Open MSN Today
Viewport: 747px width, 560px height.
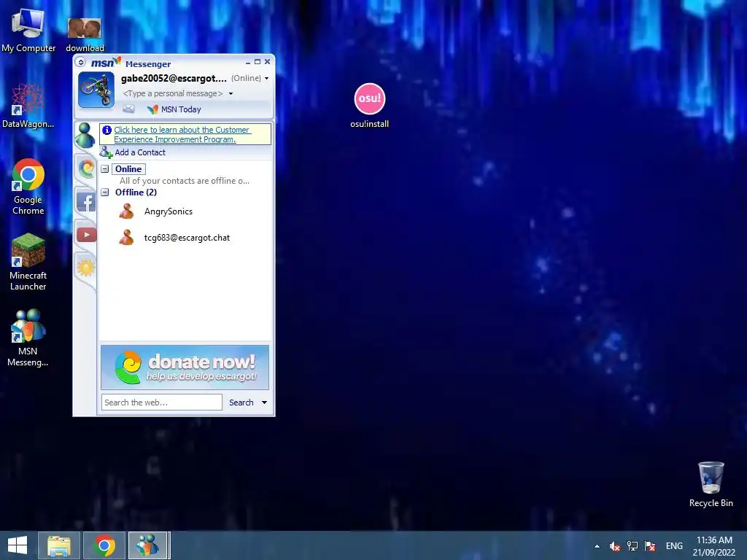174,109
